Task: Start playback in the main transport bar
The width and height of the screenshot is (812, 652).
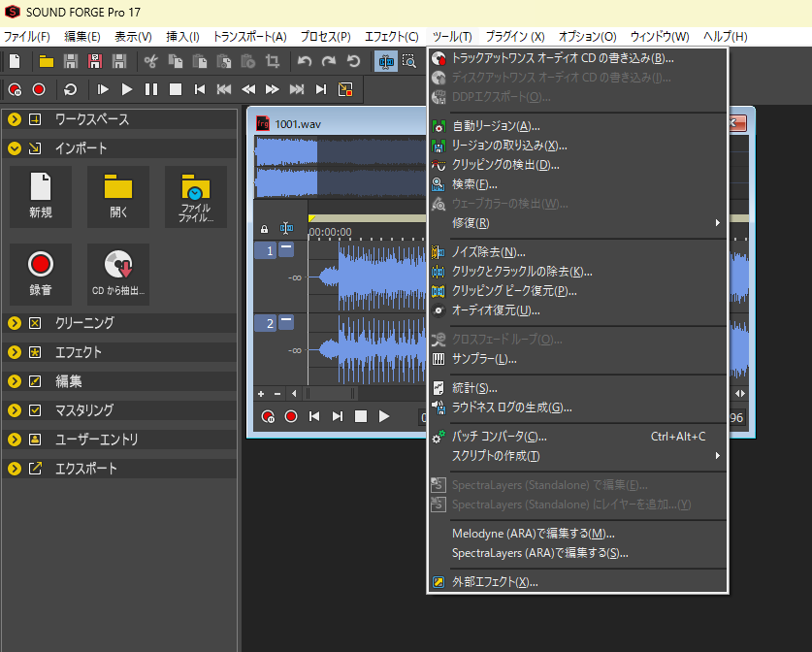Action: click(127, 89)
